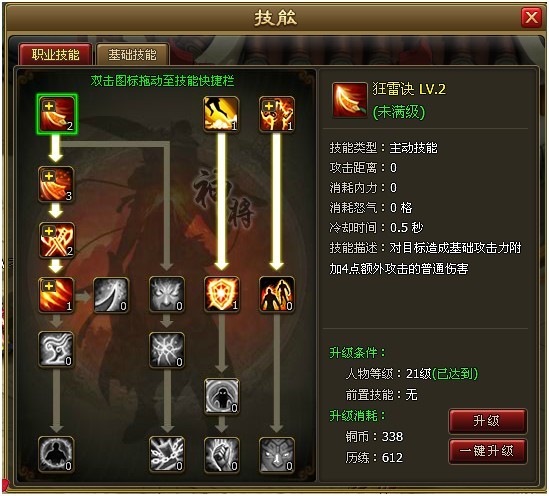The height and width of the screenshot is (496, 549).
Task: Select the highlighted 狂雷诀 skill icon
Action: (x=56, y=114)
